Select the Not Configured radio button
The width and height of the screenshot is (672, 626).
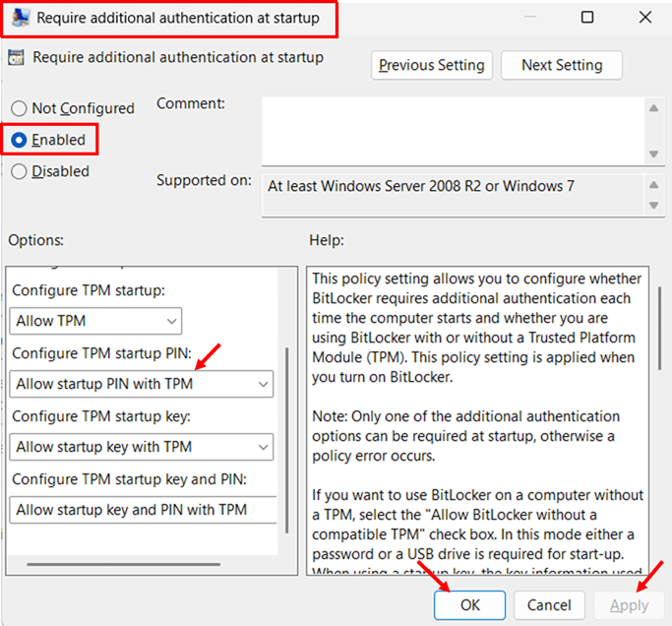click(x=18, y=108)
